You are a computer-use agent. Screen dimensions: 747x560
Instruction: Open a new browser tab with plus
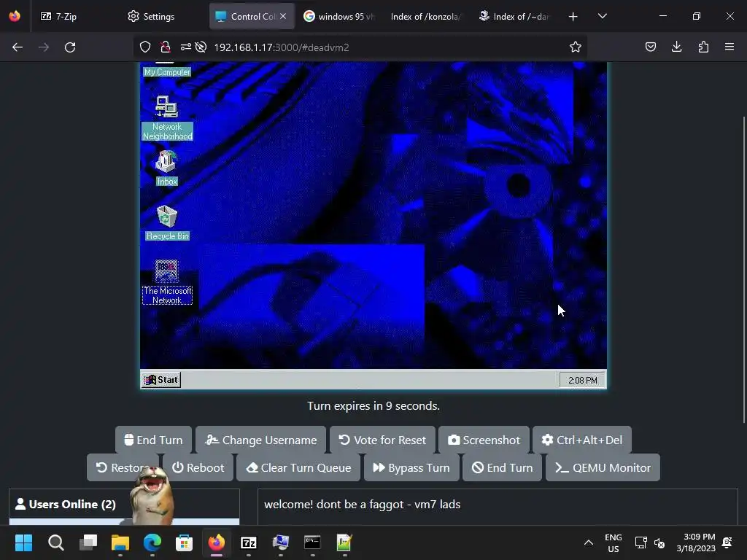click(x=573, y=17)
